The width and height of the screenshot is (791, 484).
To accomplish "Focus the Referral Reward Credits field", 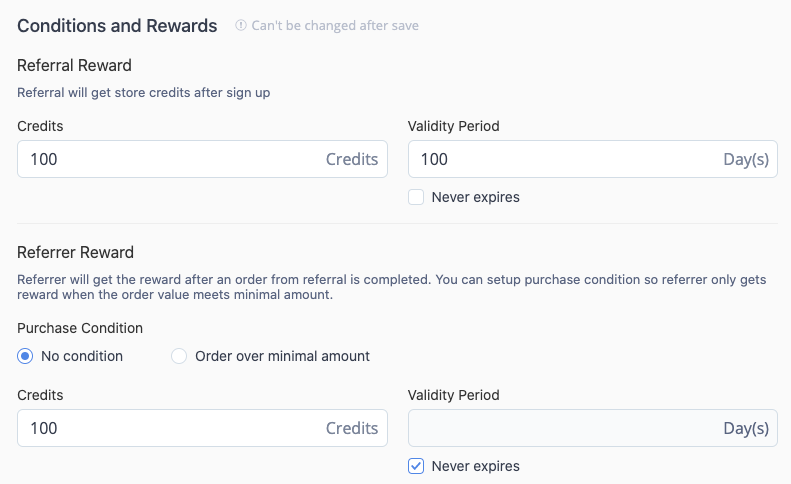I will pos(202,159).
